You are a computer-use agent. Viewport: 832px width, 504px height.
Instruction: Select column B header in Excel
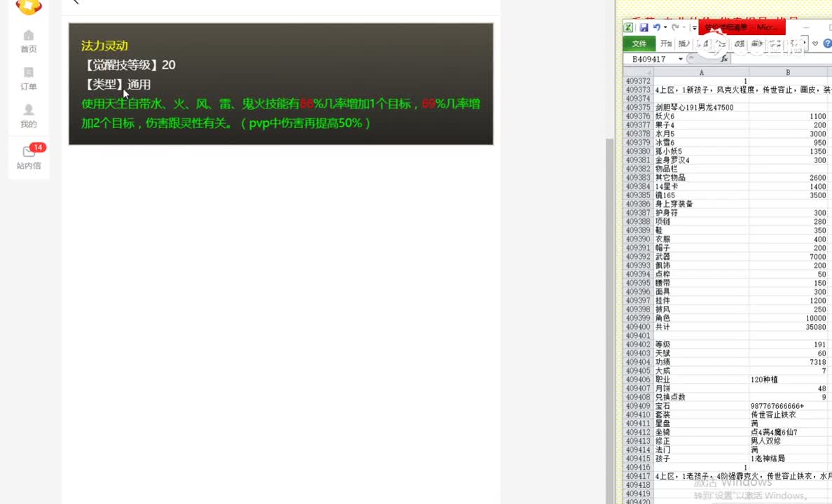(x=788, y=72)
